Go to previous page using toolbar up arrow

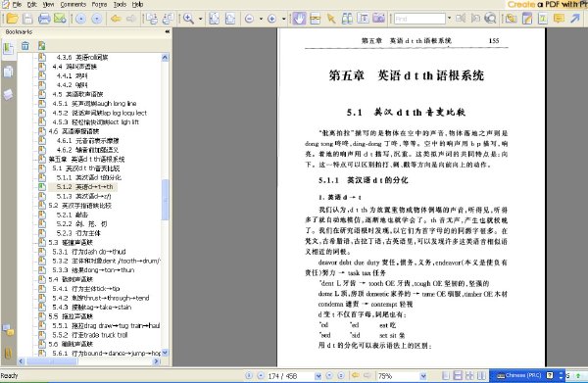tap(80, 19)
